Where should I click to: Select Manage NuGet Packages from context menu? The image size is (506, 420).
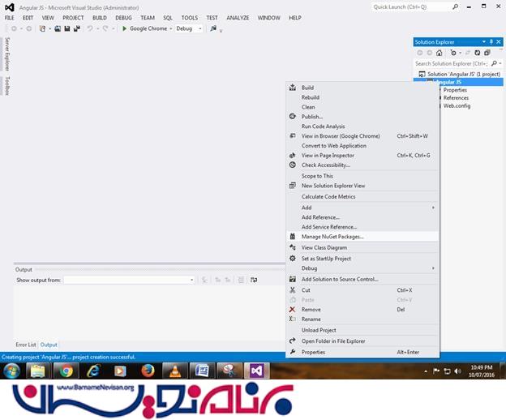click(x=332, y=237)
